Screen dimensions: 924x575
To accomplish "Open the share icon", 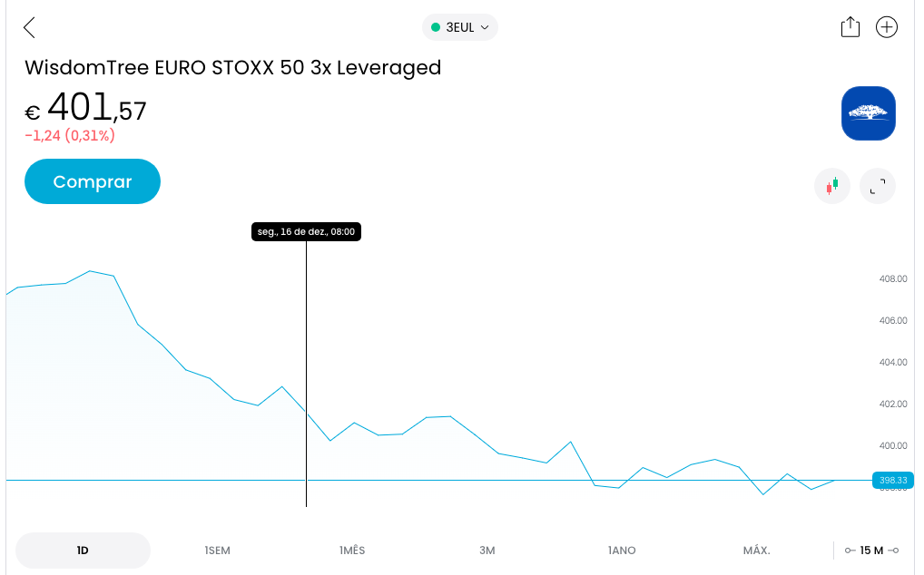I will 850,27.
